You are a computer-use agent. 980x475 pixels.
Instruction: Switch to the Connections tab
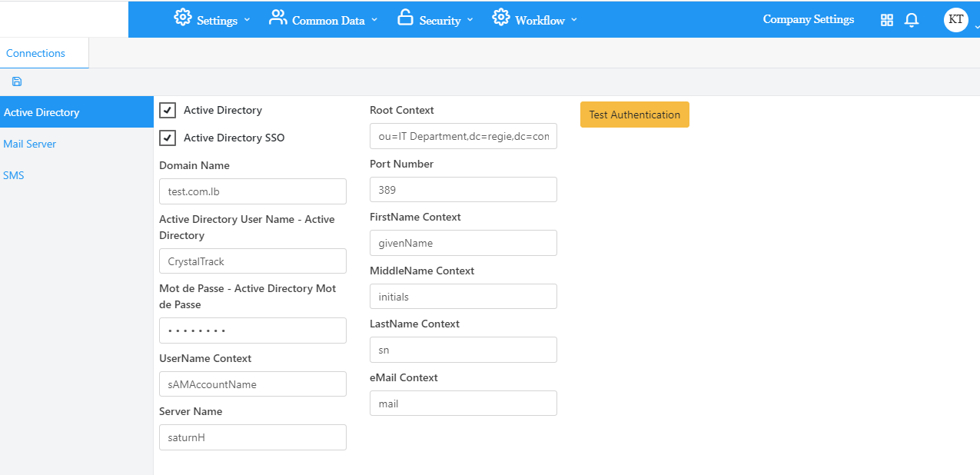36,53
